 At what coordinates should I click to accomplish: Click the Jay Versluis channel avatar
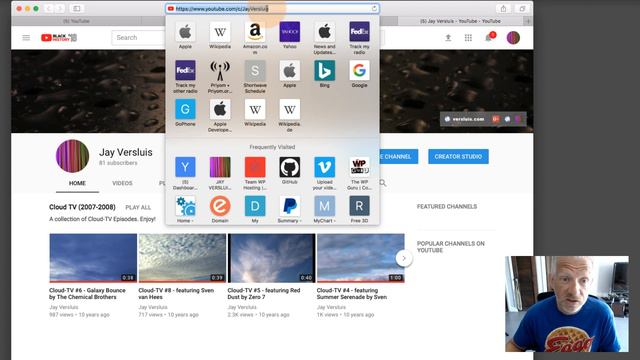(72, 156)
